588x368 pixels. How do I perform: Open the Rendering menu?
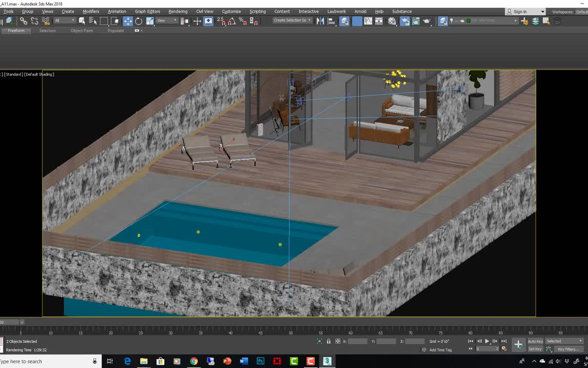[x=178, y=11]
